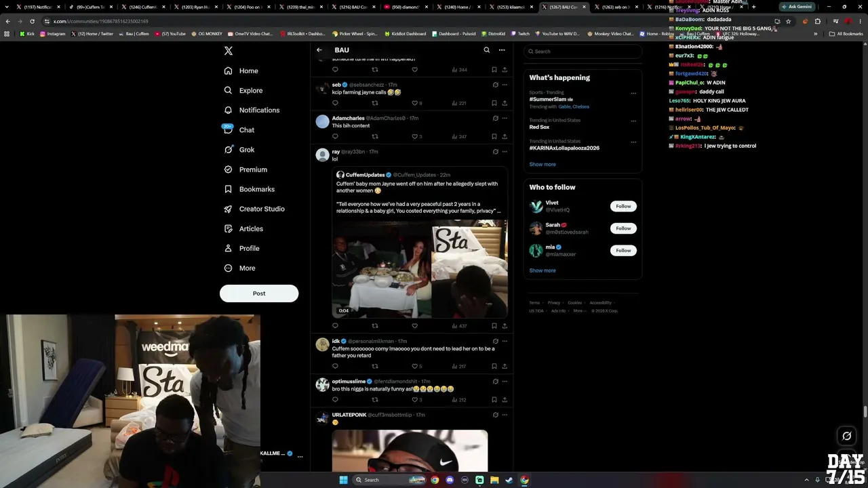Open Steam from the taskbar
The width and height of the screenshot is (868, 488).
[509, 480]
